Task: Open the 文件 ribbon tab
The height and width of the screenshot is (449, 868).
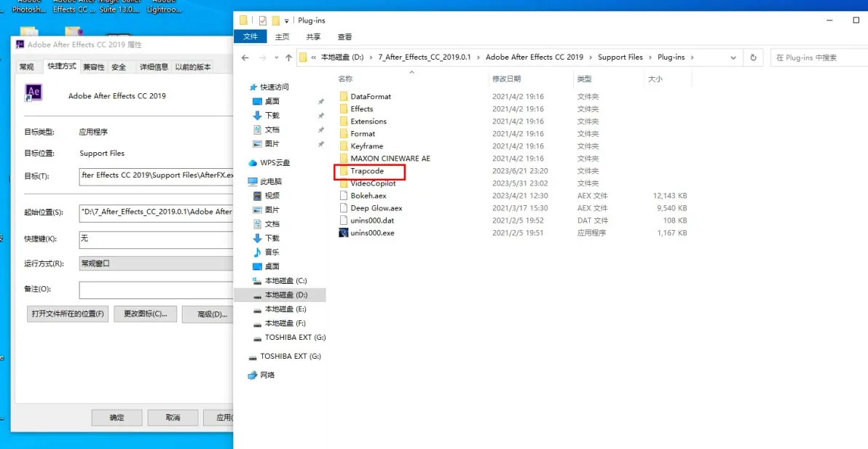Action: pos(250,37)
